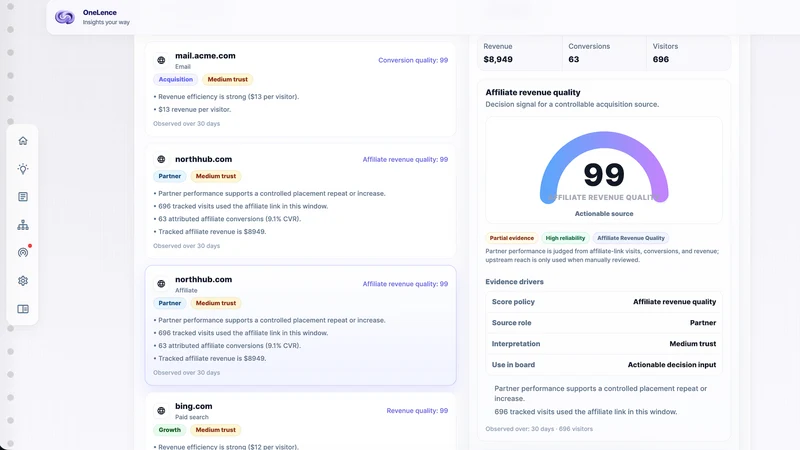
Task: Click the Conversions 63 stat
Action: [x=604, y=53]
